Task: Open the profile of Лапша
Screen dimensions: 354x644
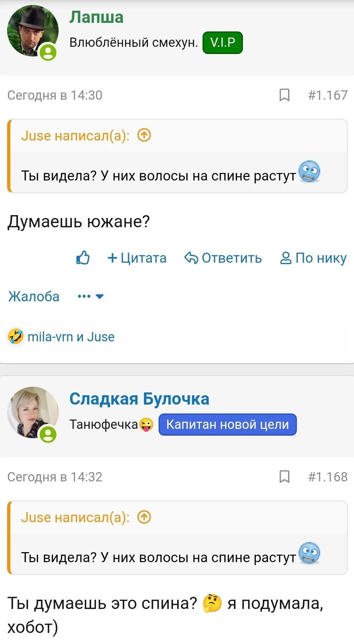Action: click(96, 16)
